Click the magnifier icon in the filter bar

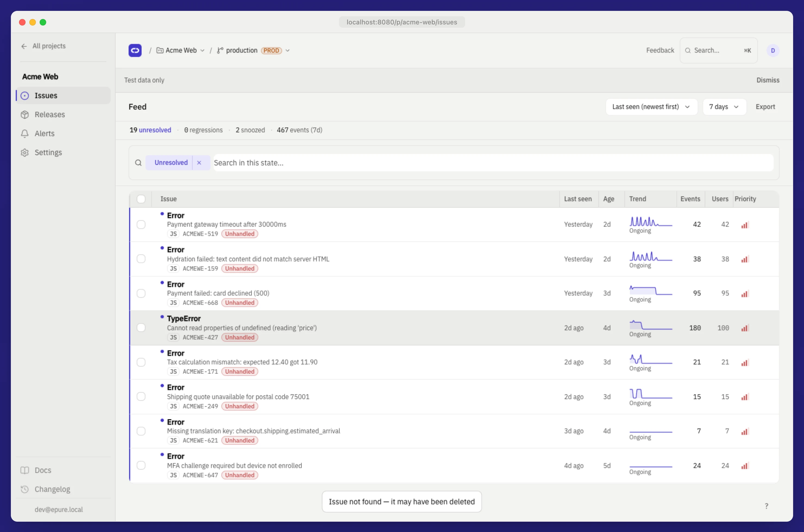[138, 163]
